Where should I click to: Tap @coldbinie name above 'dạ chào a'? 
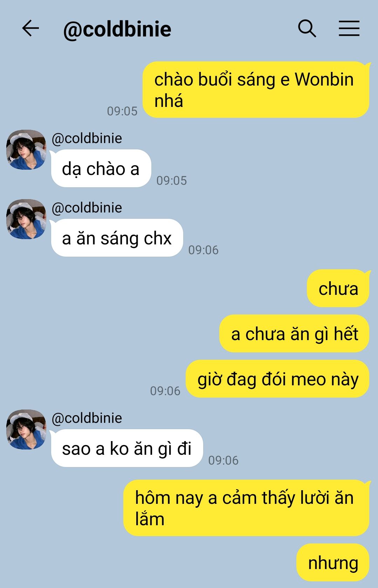(87, 138)
